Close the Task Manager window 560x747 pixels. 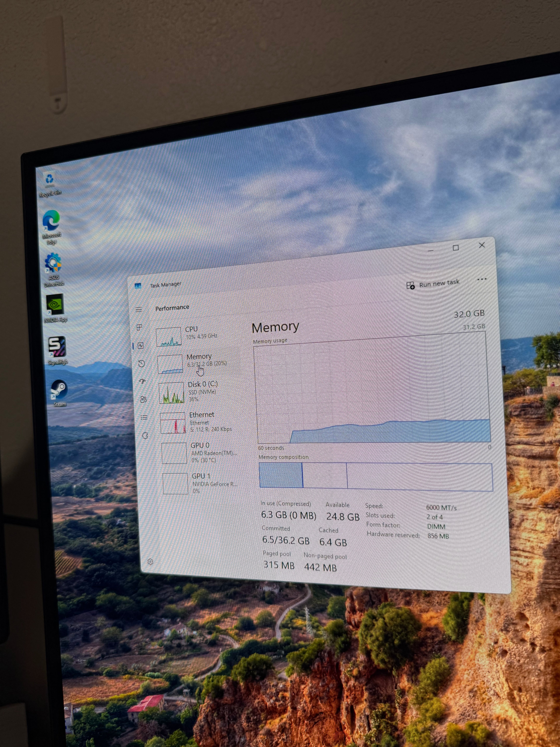tap(482, 245)
